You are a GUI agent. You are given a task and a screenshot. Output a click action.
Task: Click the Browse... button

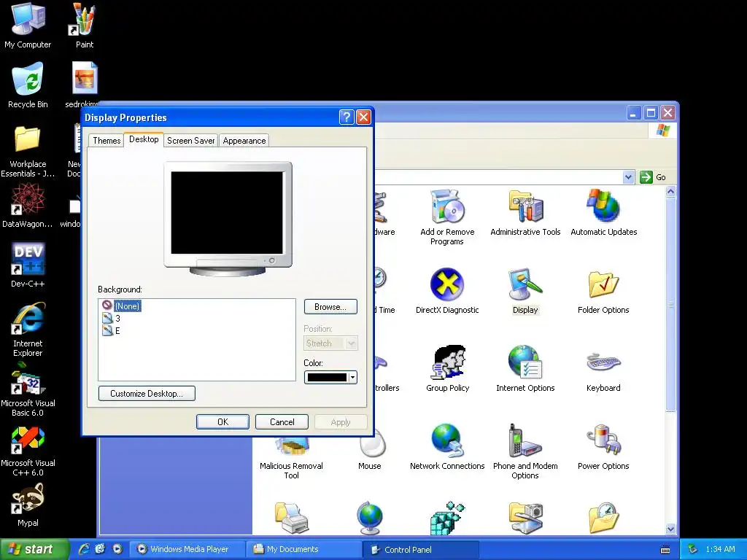(x=330, y=307)
